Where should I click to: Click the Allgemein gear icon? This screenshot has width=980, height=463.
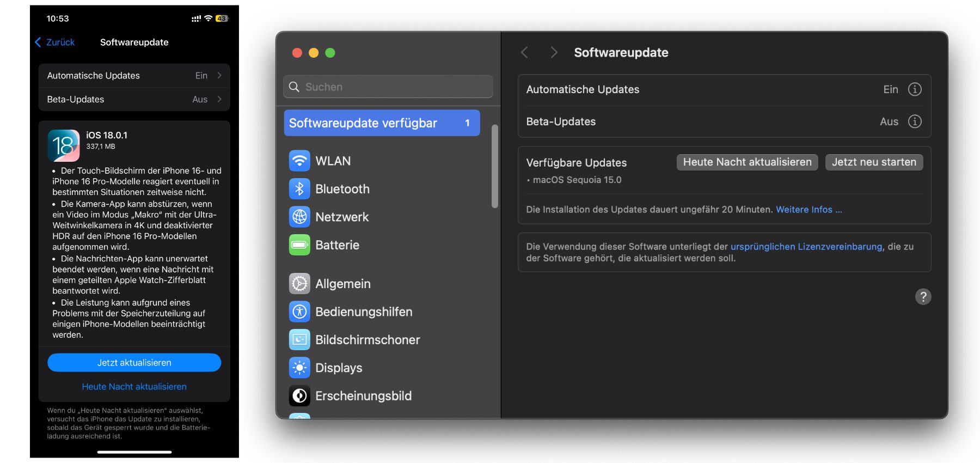(299, 284)
